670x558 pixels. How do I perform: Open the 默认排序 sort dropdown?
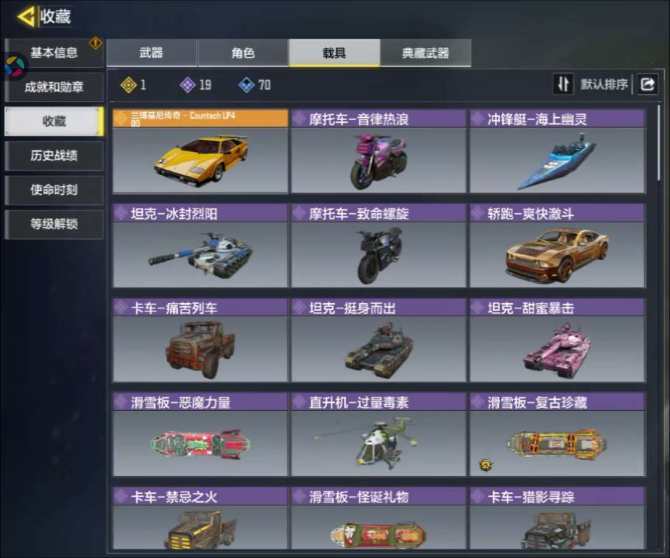click(604, 84)
